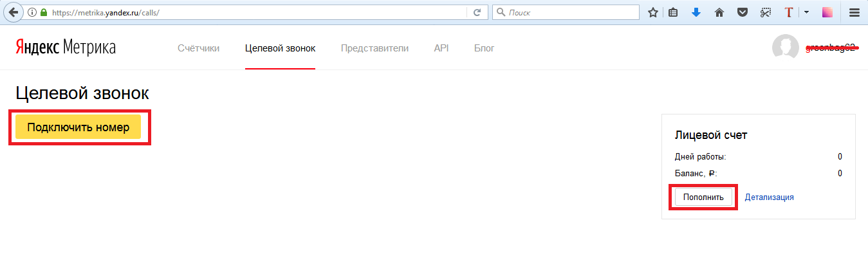Click the URL address bar
The height and width of the screenshot is (274, 868).
coord(259,12)
